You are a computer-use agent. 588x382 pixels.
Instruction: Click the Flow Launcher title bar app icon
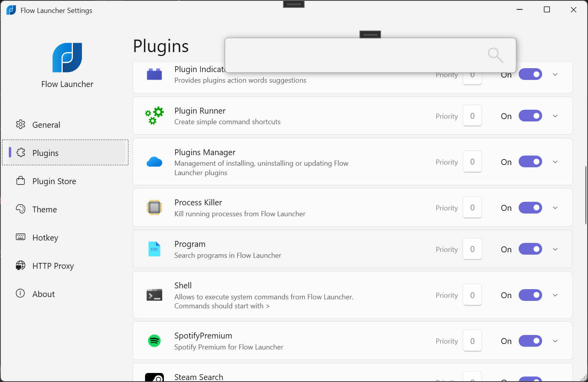11,10
